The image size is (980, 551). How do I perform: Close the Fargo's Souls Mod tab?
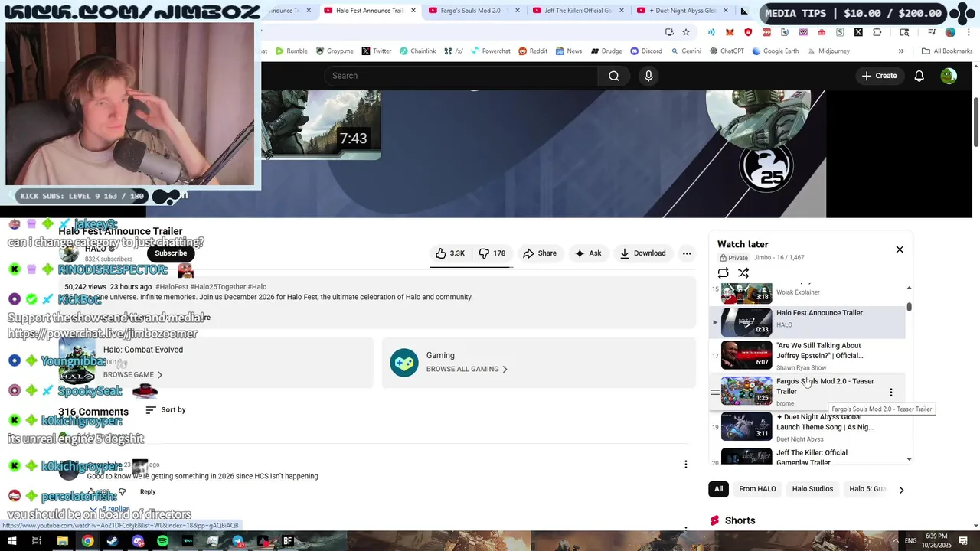coord(517,11)
